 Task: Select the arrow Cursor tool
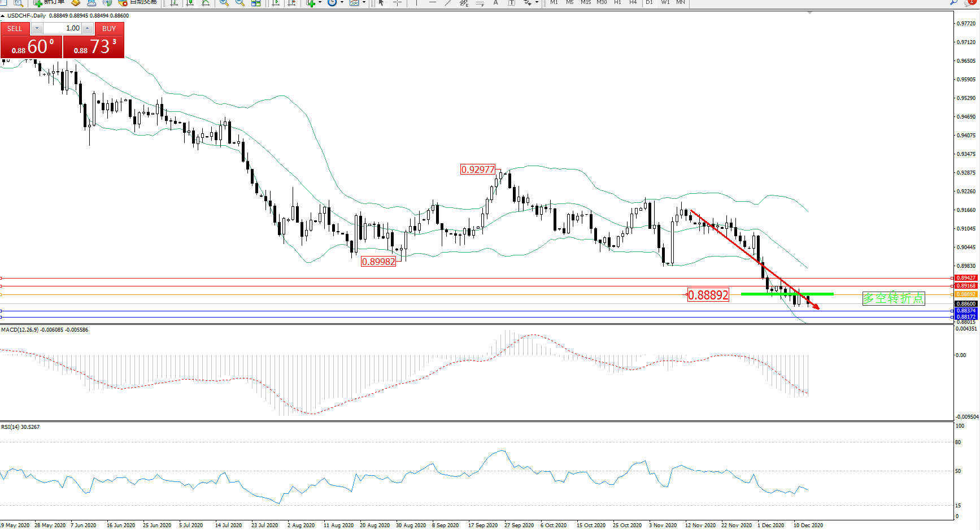point(381,3)
